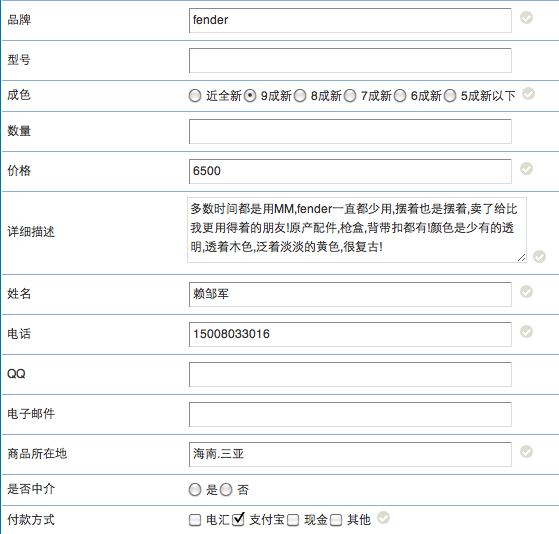Click the checkmark icon beside the 详细描述 textarea
559x534 pixels.
click(x=539, y=256)
